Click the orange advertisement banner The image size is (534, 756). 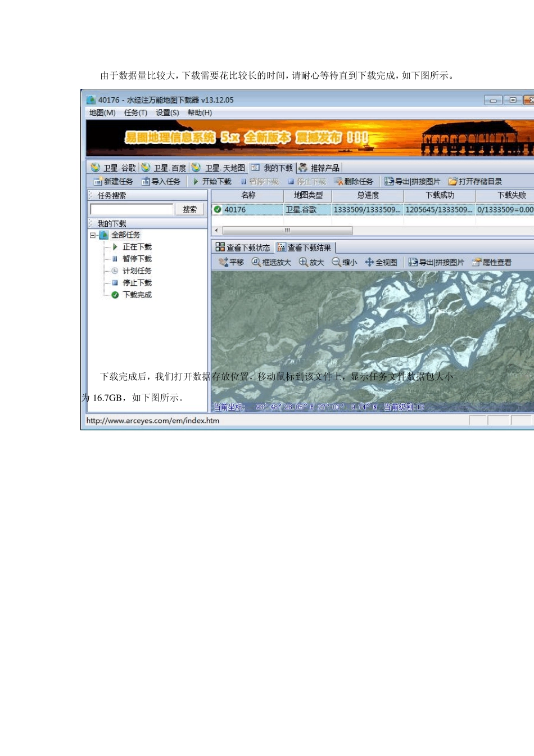pos(310,138)
